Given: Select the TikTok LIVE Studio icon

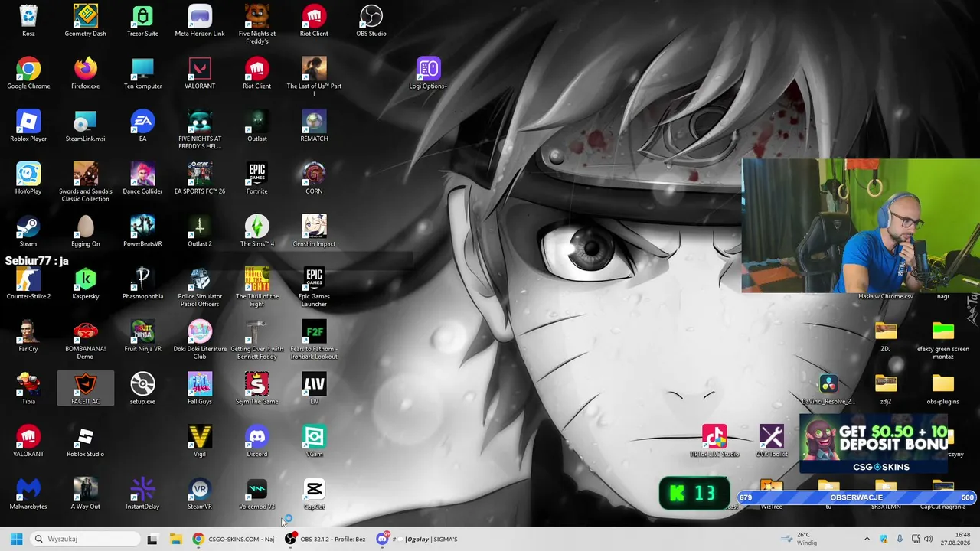Looking at the screenshot, I should (x=714, y=442).
